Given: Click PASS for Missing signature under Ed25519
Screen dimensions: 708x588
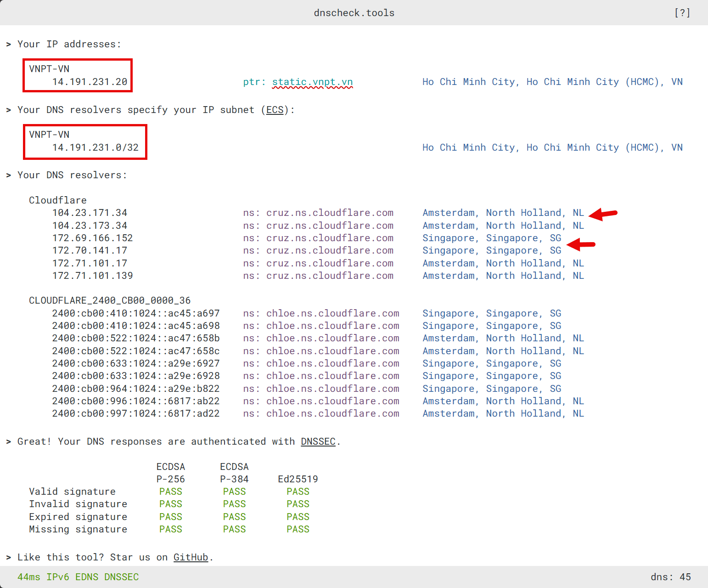Looking at the screenshot, I should 298,529.
